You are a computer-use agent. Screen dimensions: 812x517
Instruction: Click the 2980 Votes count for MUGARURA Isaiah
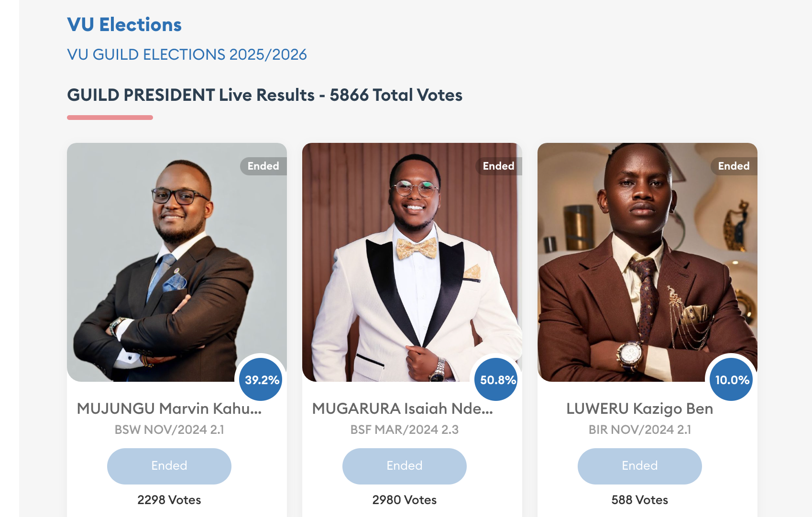[404, 500]
